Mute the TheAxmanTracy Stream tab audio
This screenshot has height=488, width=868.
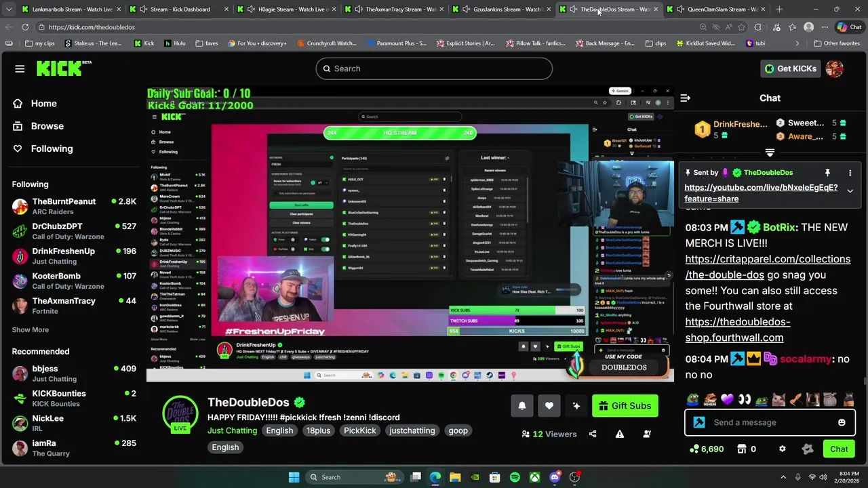359,9
